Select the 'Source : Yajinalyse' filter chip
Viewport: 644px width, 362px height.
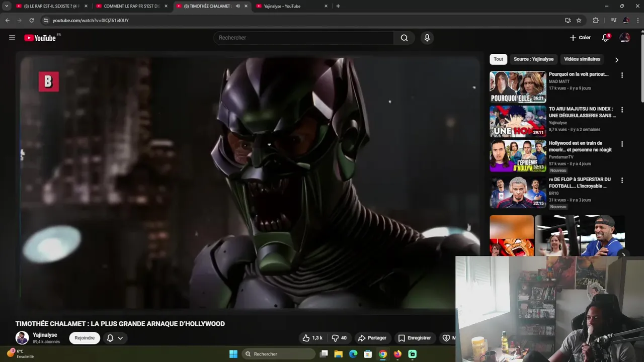click(533, 59)
